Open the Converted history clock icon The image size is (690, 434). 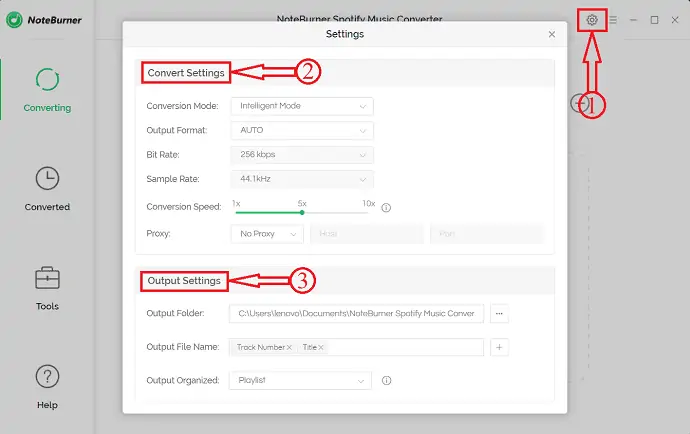[47, 178]
